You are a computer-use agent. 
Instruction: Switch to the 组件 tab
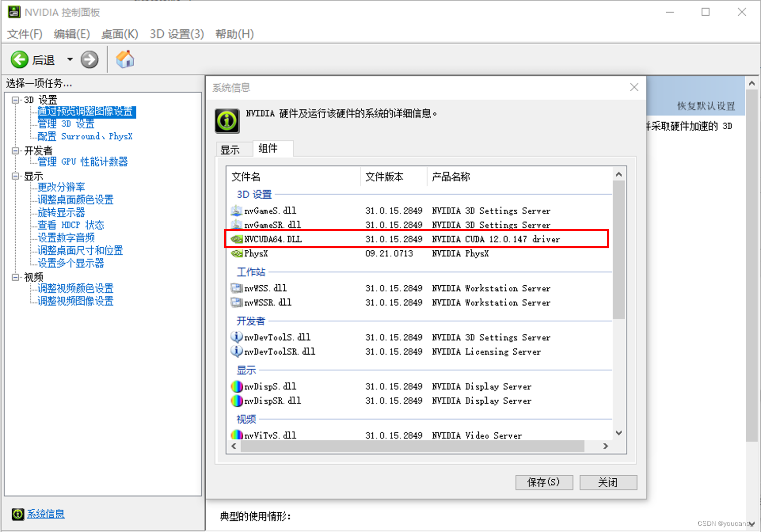coord(272,148)
